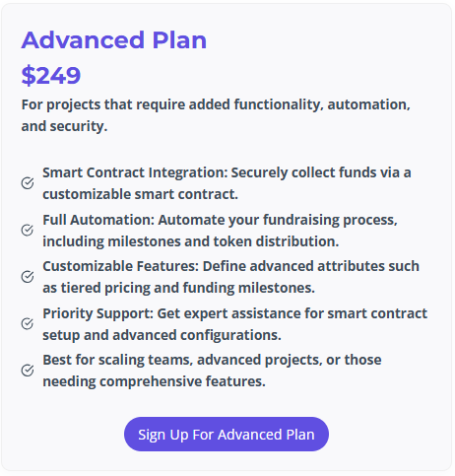Click the checkmark icon beside Best for scaling teams
This screenshot has height=476, width=455.
(28, 371)
